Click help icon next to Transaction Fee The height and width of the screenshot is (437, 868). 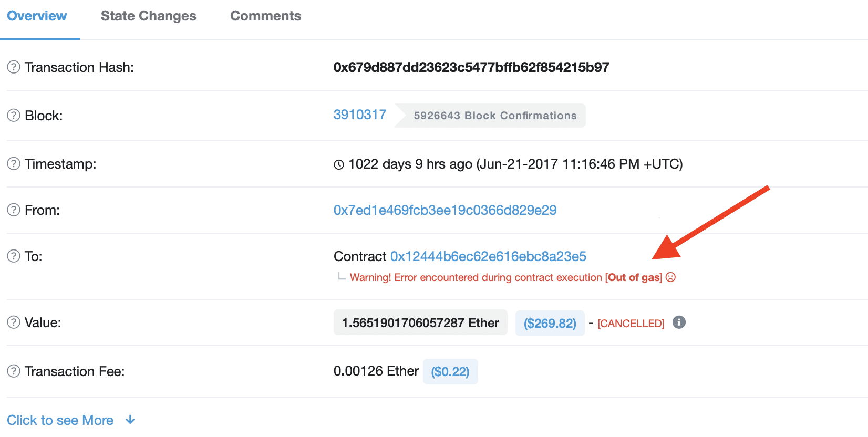[x=14, y=371]
